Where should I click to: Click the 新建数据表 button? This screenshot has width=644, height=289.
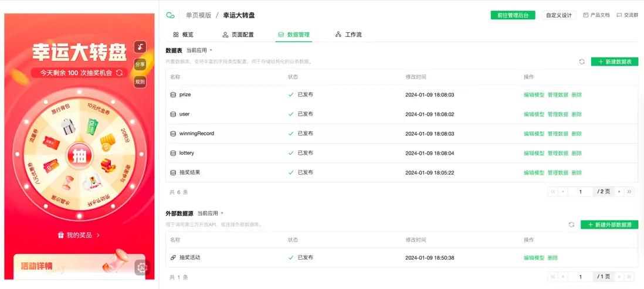click(x=614, y=62)
